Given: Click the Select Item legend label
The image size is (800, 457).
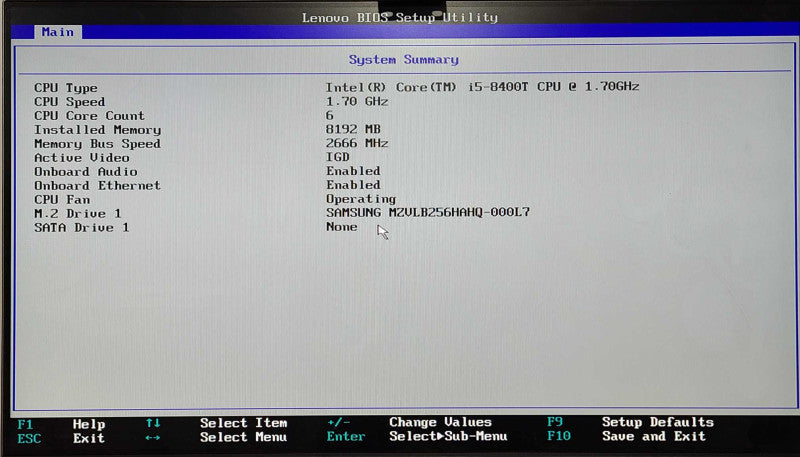Looking at the screenshot, I should 243,423.
